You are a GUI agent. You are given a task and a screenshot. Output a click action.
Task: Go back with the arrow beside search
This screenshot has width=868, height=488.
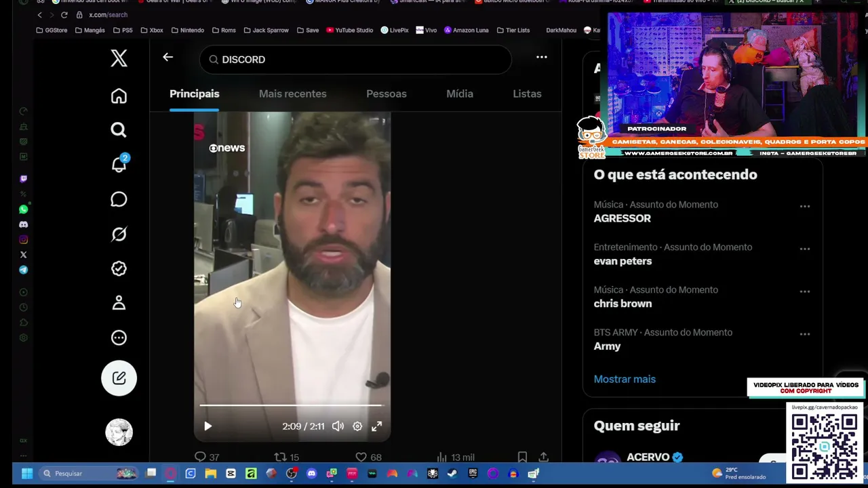pyautogui.click(x=167, y=58)
